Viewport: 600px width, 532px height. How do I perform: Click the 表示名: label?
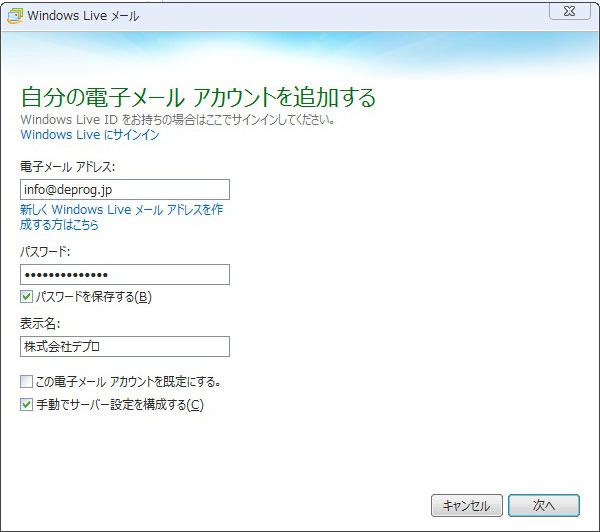pos(40,324)
